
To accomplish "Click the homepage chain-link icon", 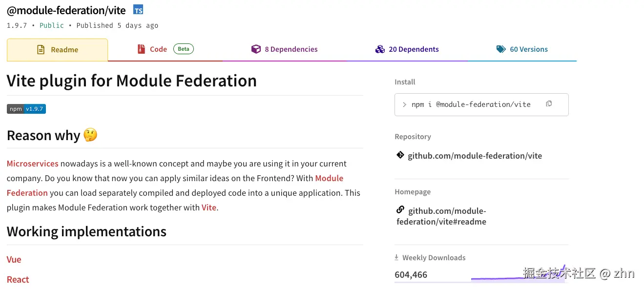I will tap(400, 210).
